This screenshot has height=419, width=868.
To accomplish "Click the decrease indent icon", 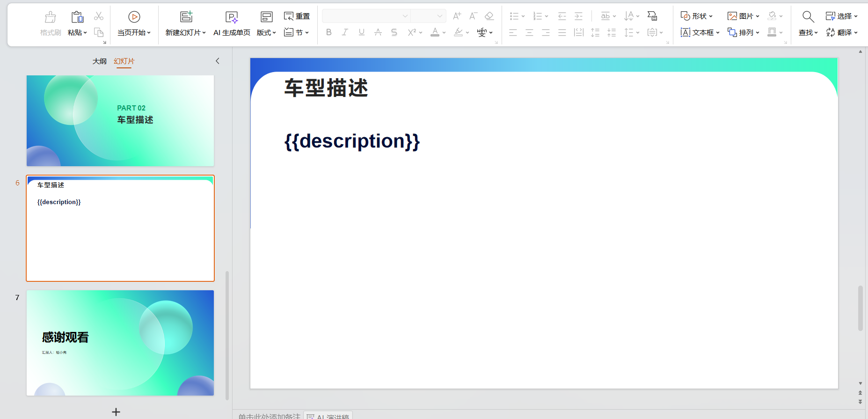I will (x=562, y=16).
